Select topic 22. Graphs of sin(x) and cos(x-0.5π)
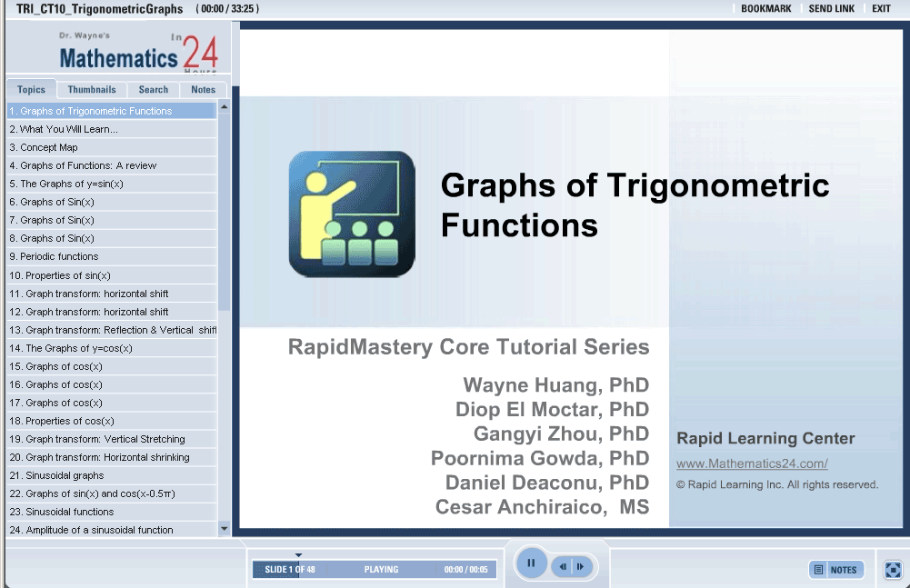Viewport: 910px width, 588px height. (112, 493)
